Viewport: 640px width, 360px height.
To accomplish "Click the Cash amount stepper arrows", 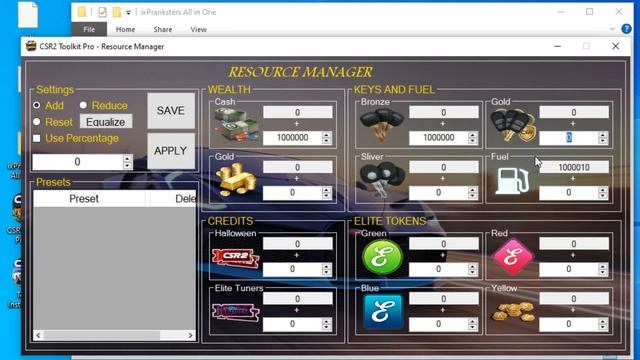I will [326, 138].
